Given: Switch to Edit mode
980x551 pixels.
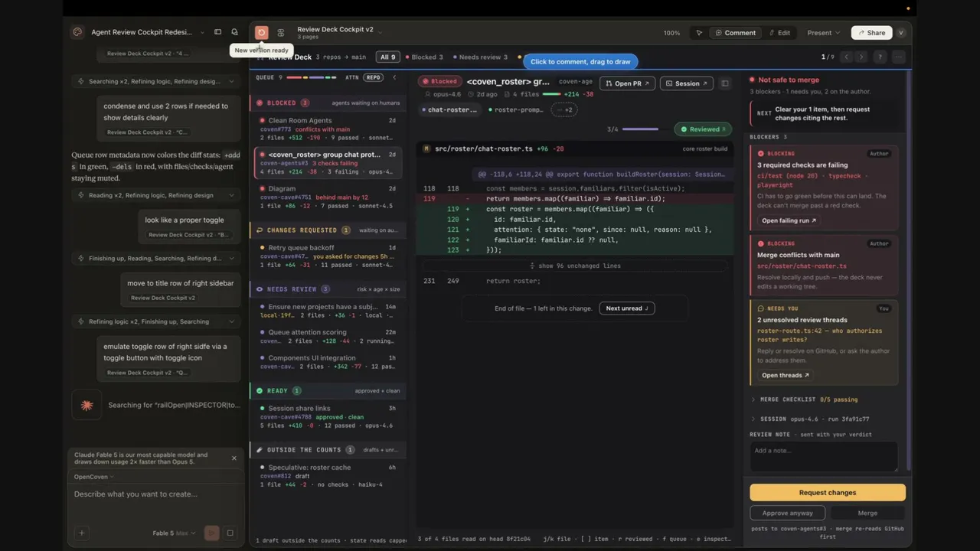Looking at the screenshot, I should [779, 33].
